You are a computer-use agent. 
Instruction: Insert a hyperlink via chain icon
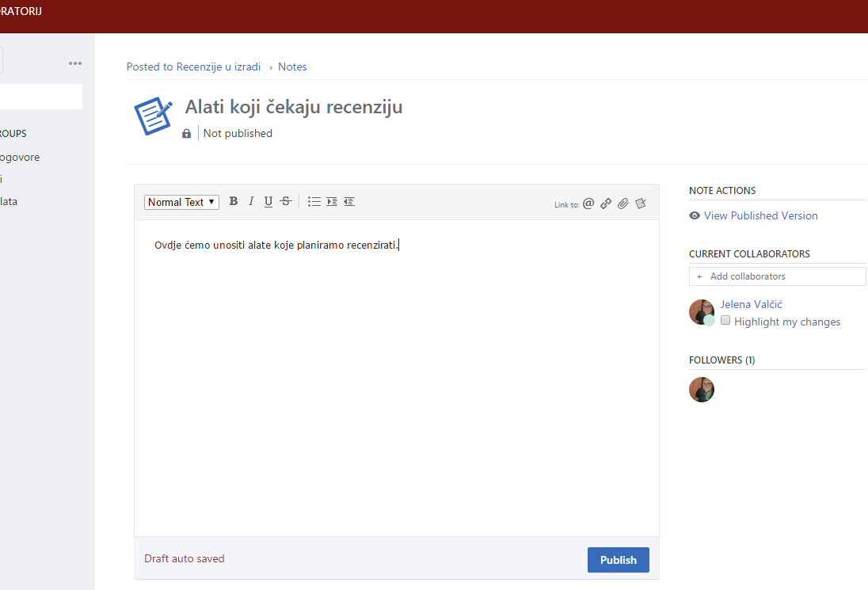click(606, 204)
